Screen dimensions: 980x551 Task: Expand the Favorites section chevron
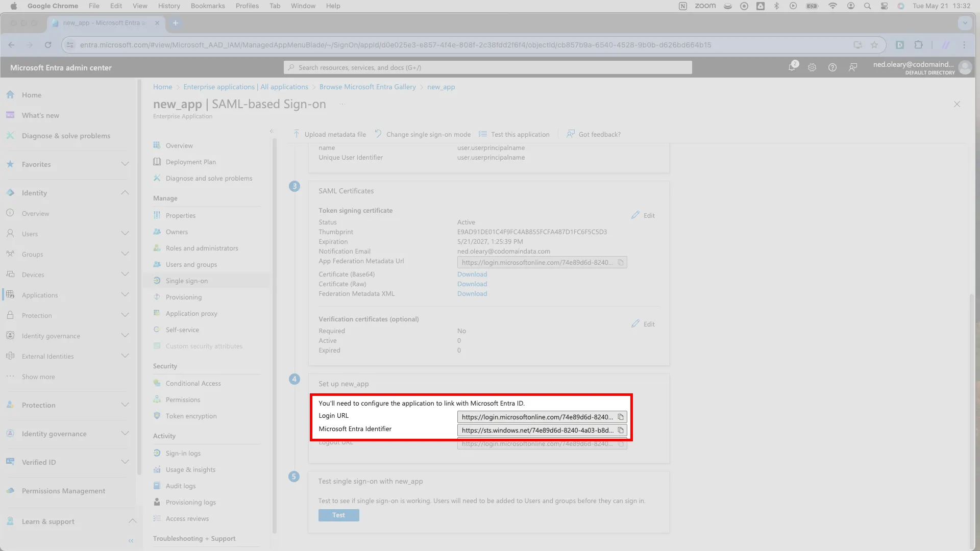tap(125, 164)
